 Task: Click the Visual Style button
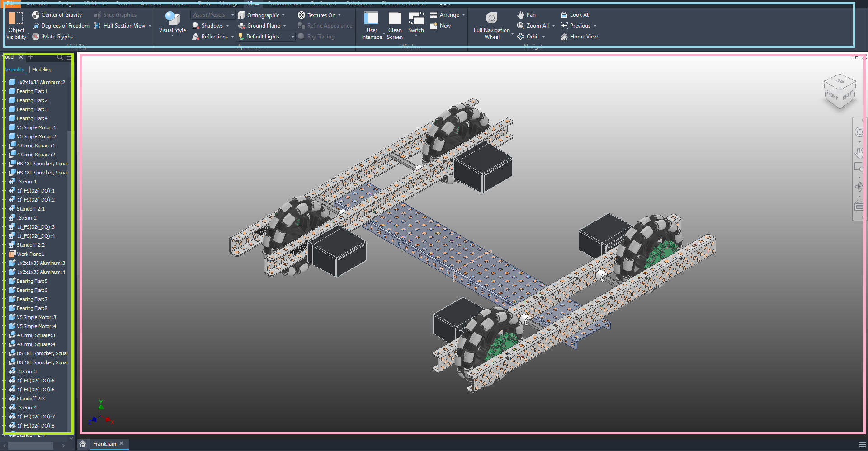click(172, 23)
